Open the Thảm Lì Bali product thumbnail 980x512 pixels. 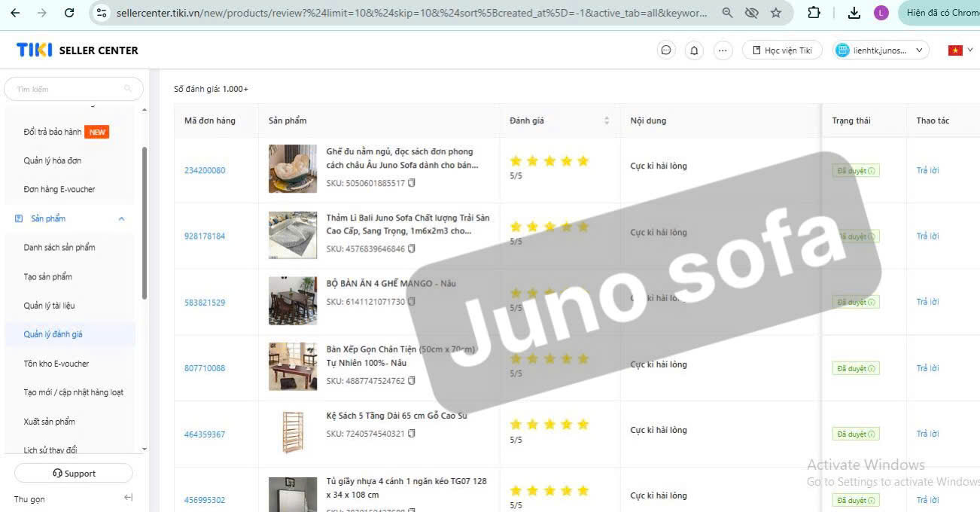(293, 235)
